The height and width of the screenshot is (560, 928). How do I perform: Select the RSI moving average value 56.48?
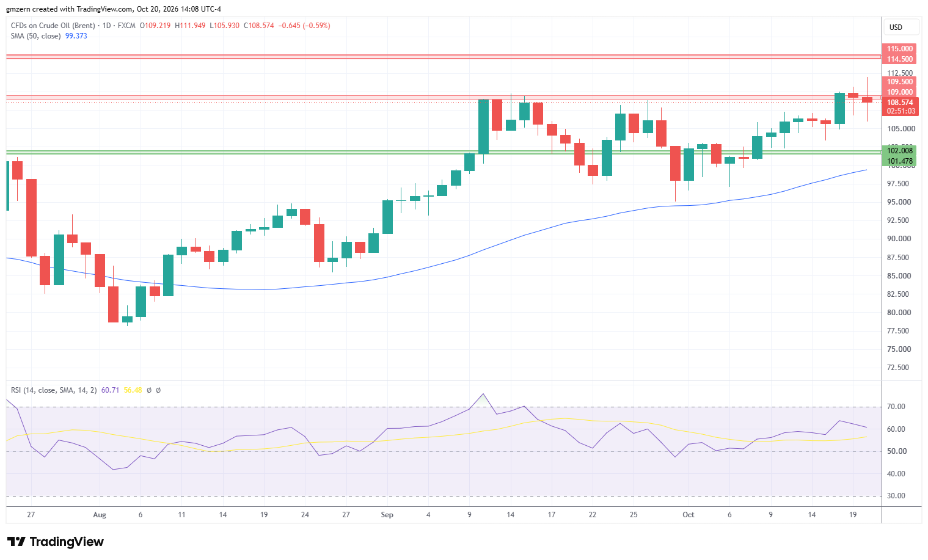click(133, 390)
